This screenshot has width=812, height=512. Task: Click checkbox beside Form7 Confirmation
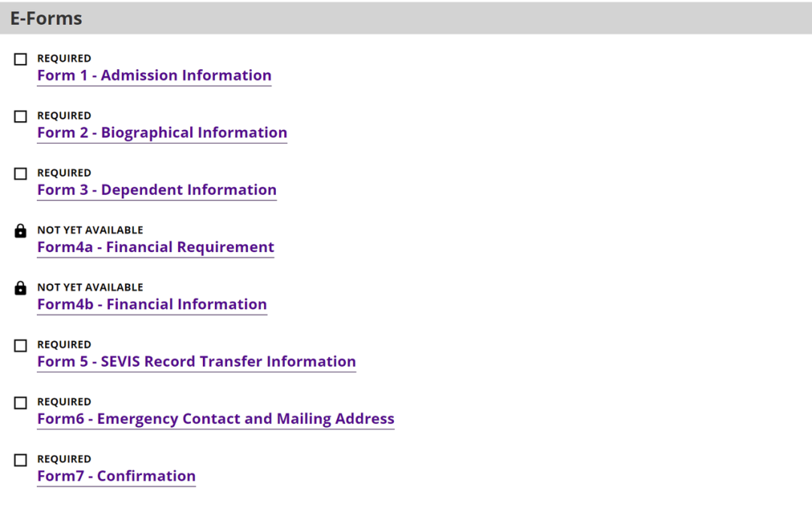20,459
